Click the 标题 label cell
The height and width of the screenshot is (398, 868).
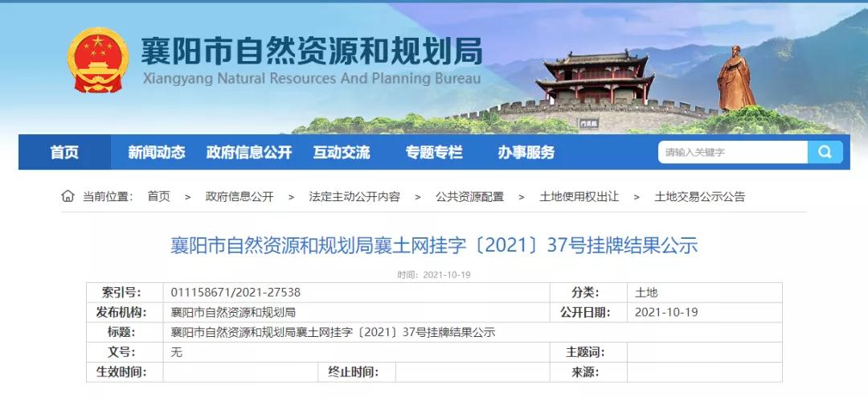[x=125, y=332]
